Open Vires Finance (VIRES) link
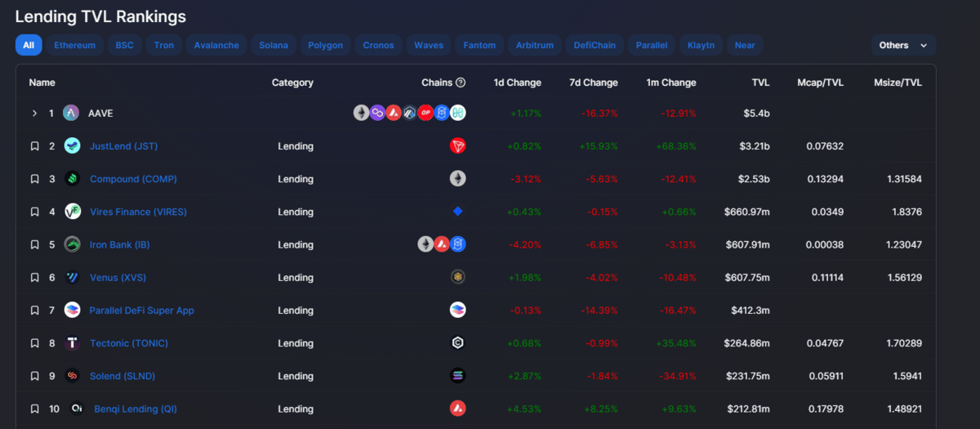The width and height of the screenshot is (980, 429). click(x=138, y=212)
